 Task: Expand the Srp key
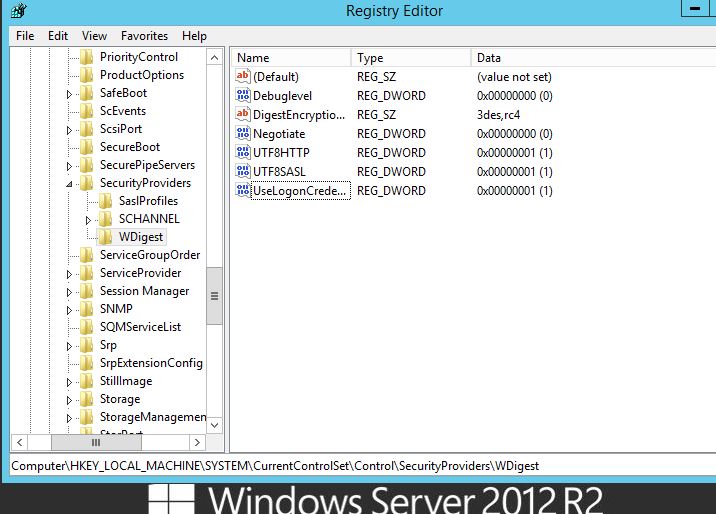[x=69, y=346]
